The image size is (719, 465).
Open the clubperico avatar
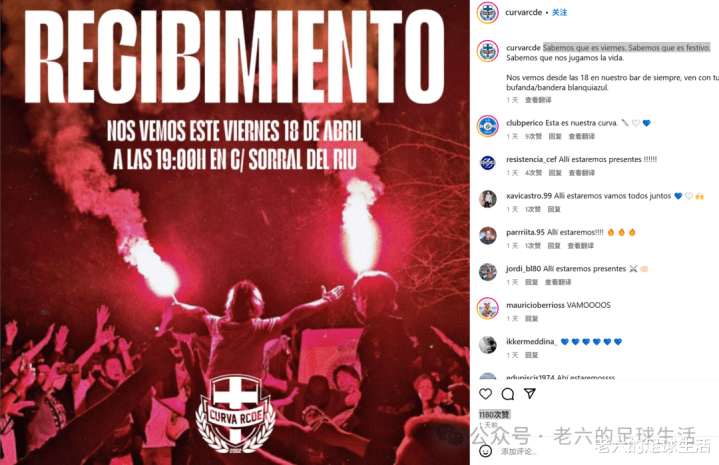pyautogui.click(x=487, y=126)
